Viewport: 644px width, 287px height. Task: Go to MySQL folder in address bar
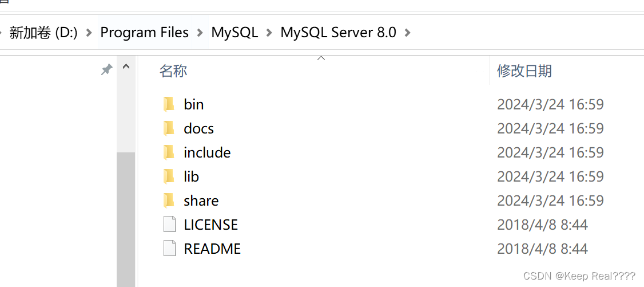[234, 33]
